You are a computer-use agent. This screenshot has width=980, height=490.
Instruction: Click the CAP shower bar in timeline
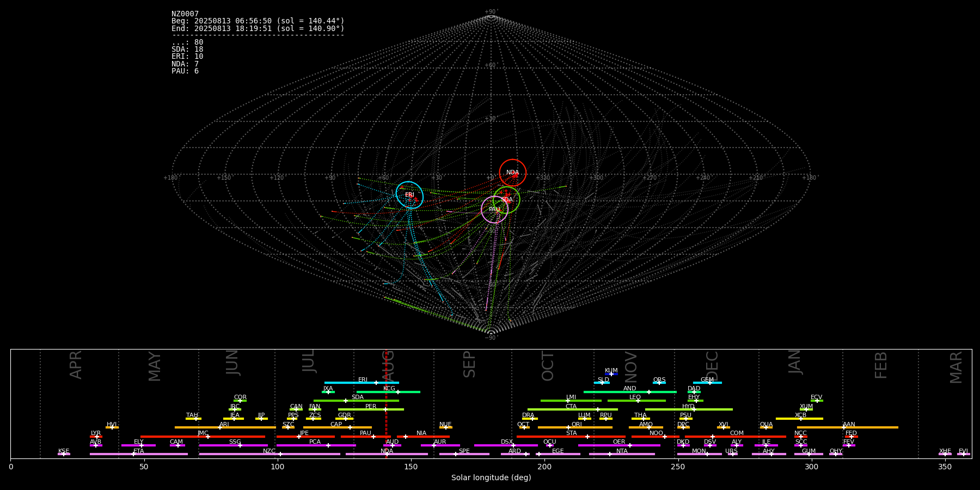coord(338,427)
